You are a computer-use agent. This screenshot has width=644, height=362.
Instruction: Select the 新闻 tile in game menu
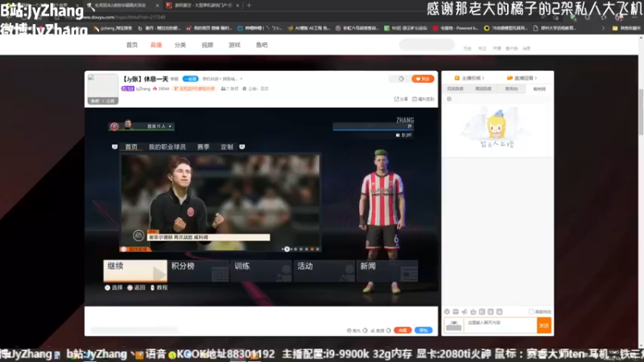point(387,270)
